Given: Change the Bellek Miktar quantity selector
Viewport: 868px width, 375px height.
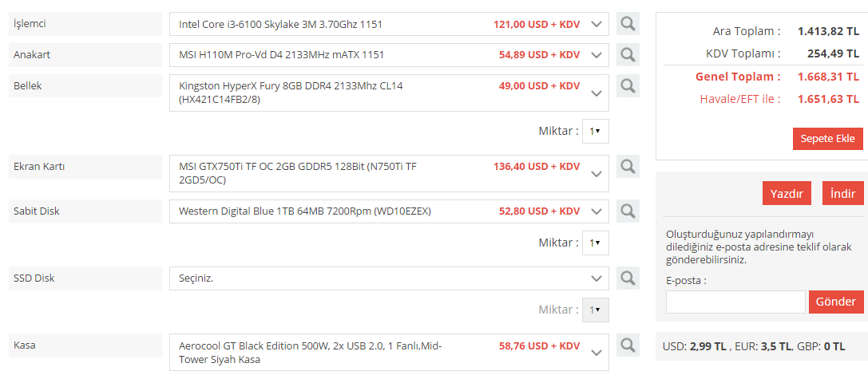Looking at the screenshot, I should point(595,131).
